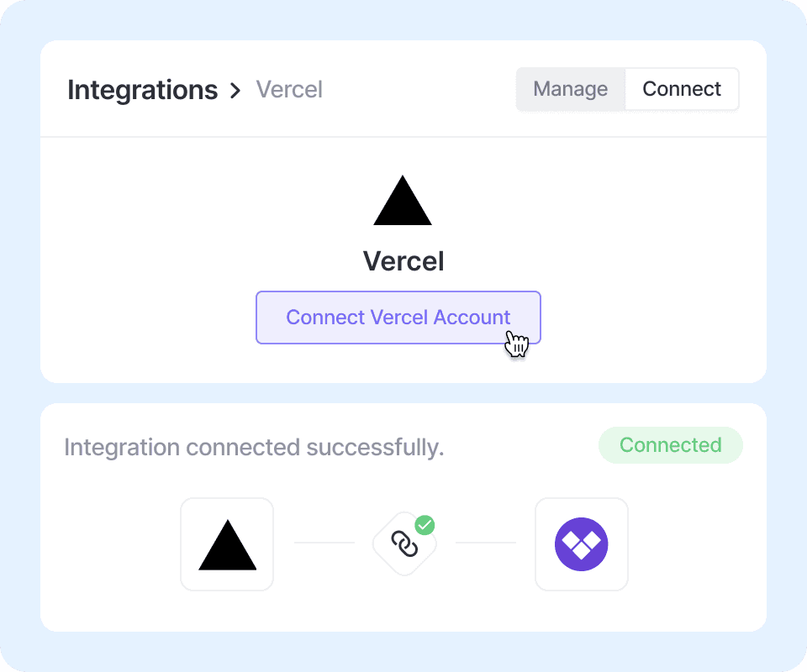Click the purple diamond app logo
The height and width of the screenshot is (672, 807).
(x=582, y=544)
